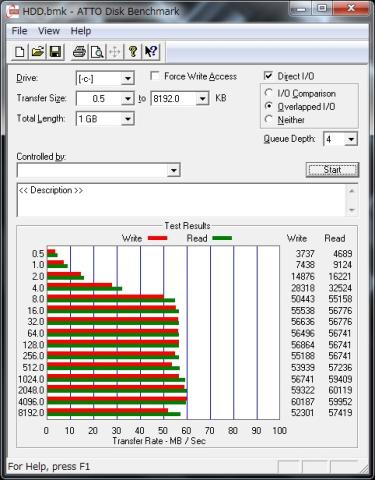Click the green Read legend swatch
This screenshot has width=375, height=480.
tap(222, 238)
